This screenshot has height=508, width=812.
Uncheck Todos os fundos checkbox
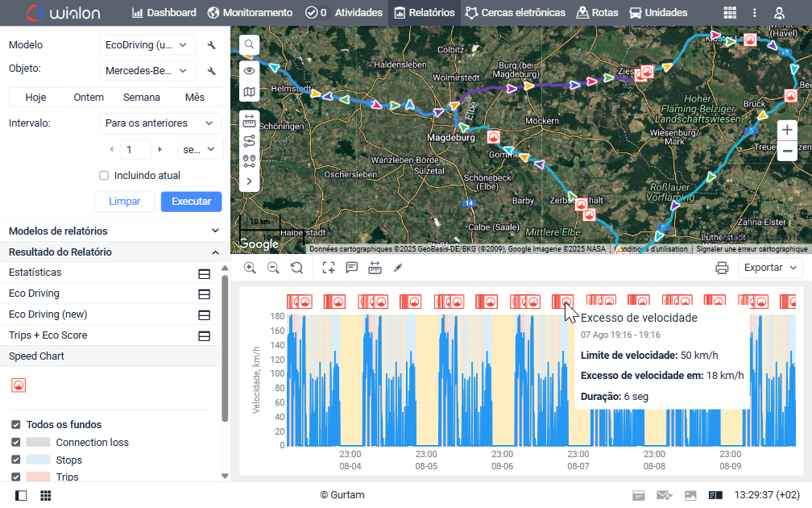tap(16, 424)
